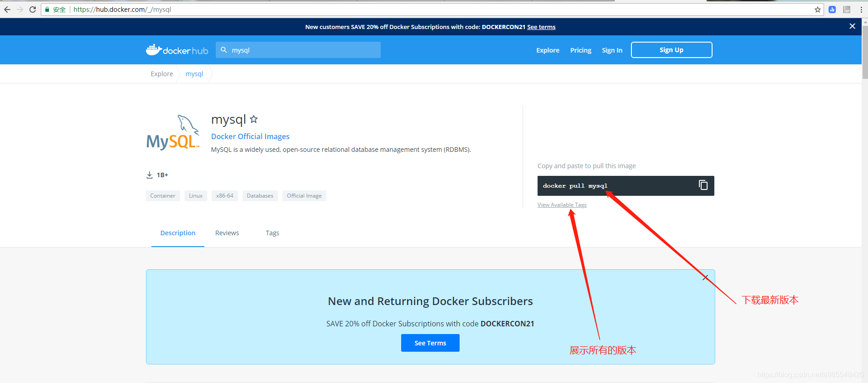Open the gray extension icon in the browser toolbar
Screen dimensions: 868x383
pyautogui.click(x=847, y=10)
